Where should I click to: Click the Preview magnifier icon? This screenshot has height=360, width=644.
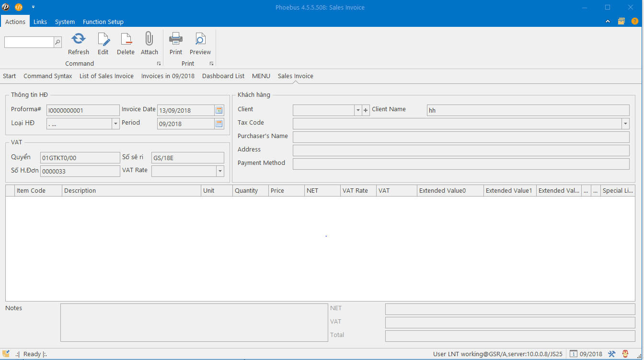[200, 39]
